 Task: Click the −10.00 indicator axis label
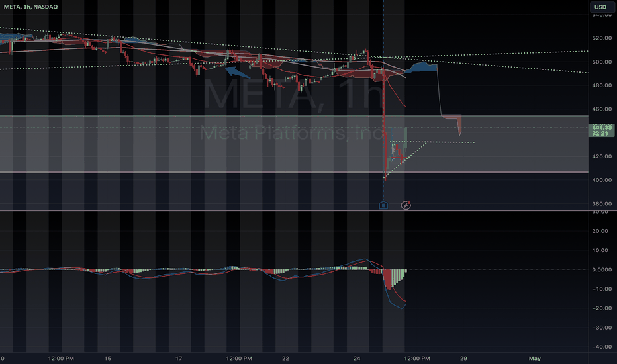pyautogui.click(x=602, y=289)
